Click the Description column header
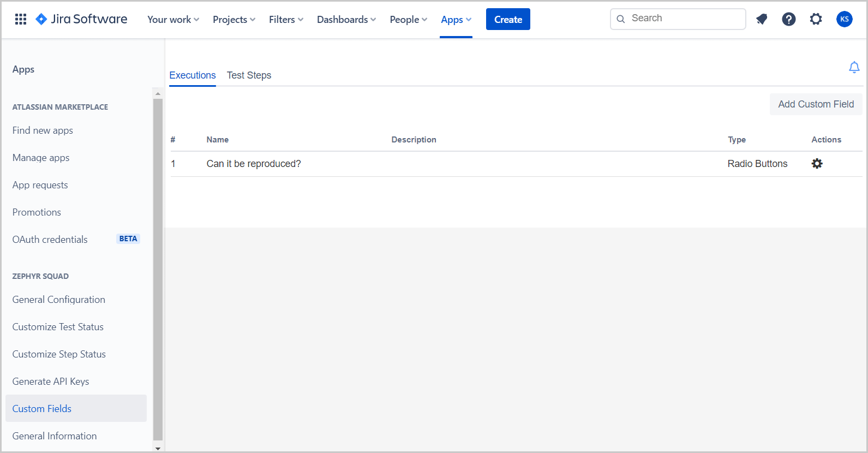 414,140
